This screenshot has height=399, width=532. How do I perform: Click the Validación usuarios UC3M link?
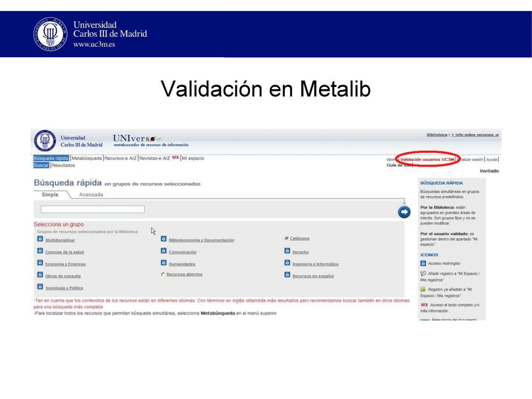coord(427,159)
